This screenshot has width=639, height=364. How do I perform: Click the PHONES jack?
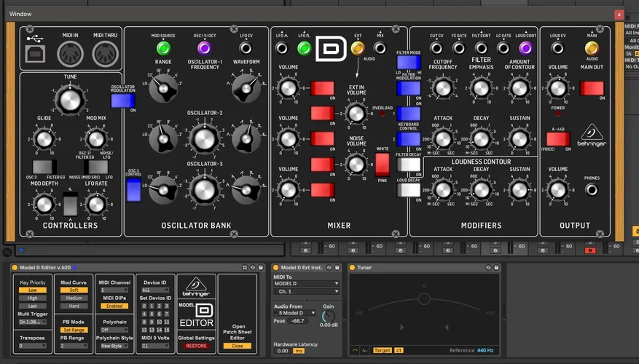point(592,190)
